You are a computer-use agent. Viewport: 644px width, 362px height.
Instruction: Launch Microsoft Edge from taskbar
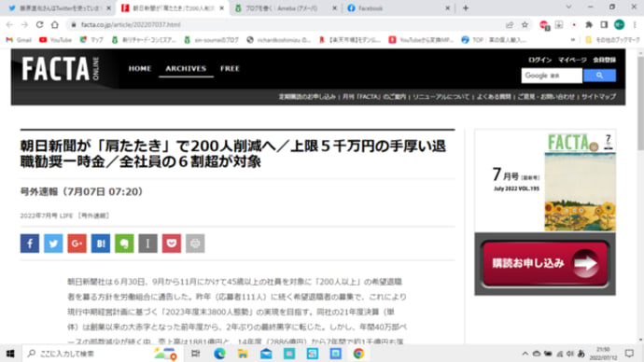219,354
